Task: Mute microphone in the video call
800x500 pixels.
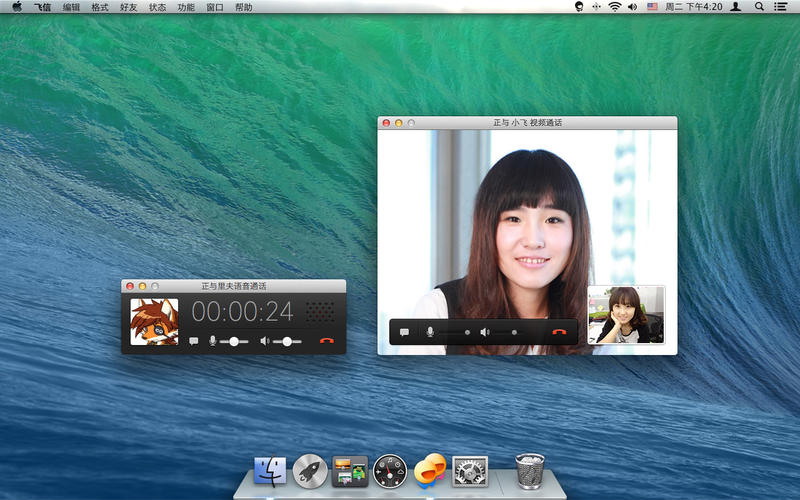Action: coord(430,332)
